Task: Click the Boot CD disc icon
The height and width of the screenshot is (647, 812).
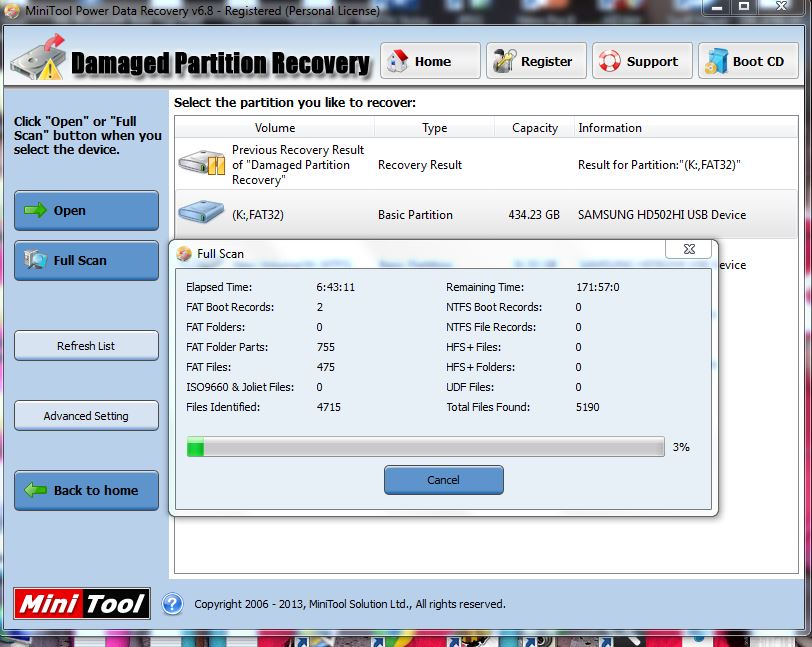Action: [x=716, y=62]
